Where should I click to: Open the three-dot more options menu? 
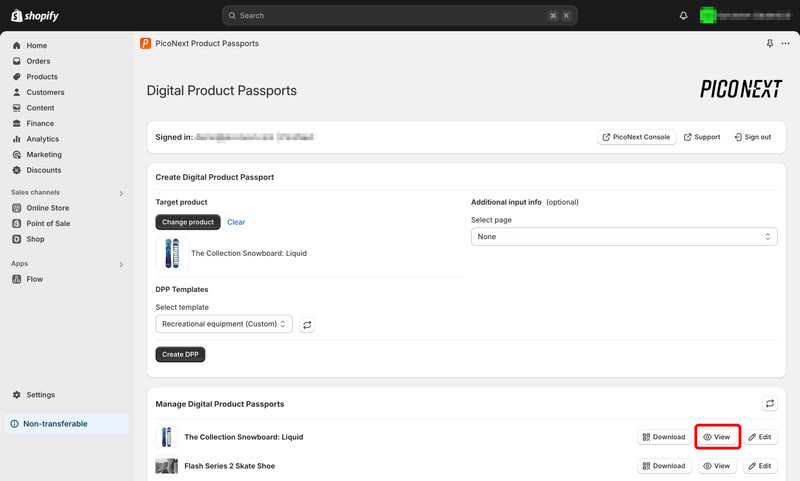click(x=785, y=44)
